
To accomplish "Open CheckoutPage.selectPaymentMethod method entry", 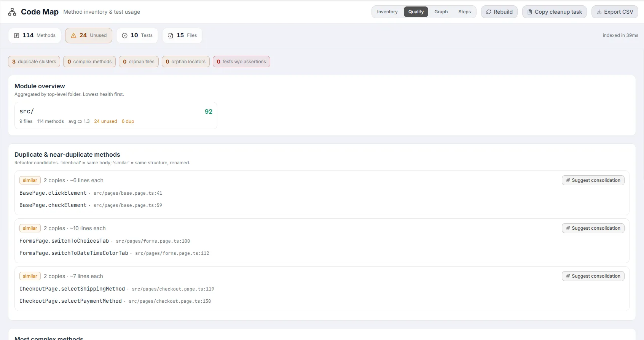I will coord(70,301).
